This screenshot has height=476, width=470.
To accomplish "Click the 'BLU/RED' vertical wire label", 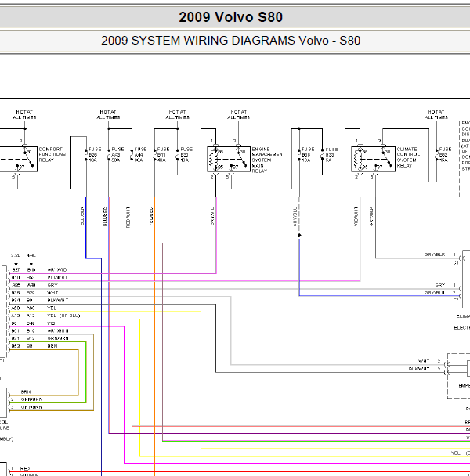I will coord(105,216).
